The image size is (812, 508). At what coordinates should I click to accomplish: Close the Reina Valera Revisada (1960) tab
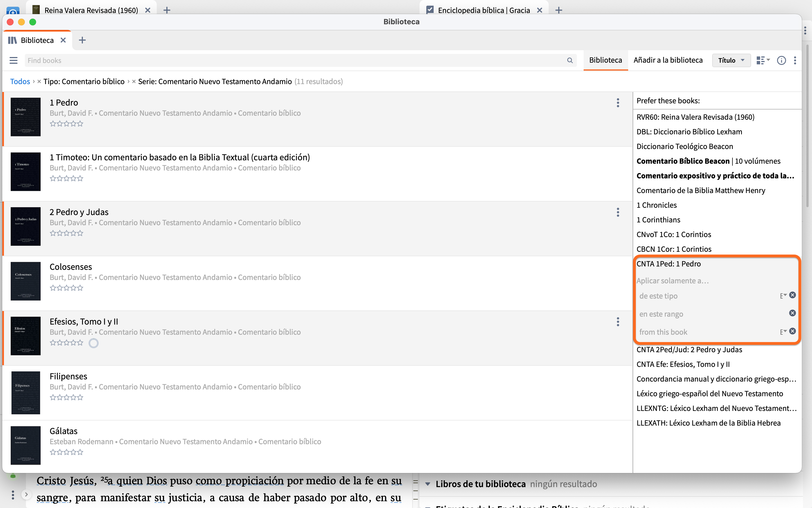(148, 10)
